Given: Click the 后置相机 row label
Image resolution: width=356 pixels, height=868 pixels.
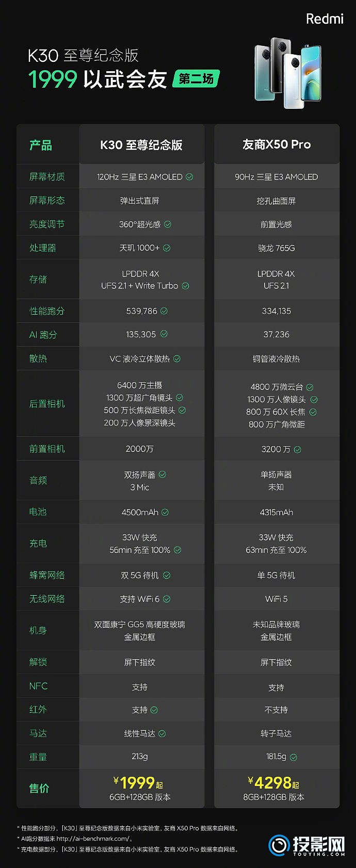Looking at the screenshot, I should [x=47, y=404].
